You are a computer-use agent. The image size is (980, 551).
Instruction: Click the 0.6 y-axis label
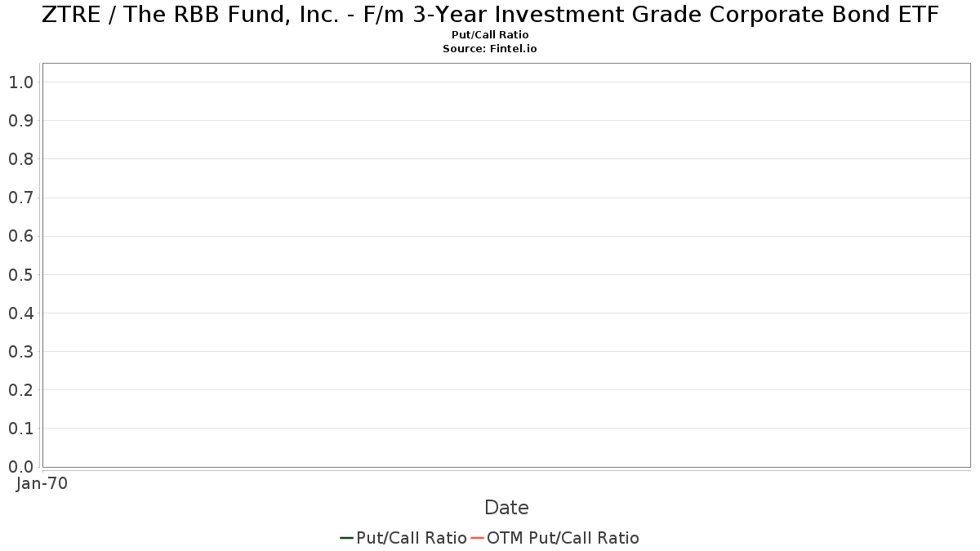pos(20,236)
